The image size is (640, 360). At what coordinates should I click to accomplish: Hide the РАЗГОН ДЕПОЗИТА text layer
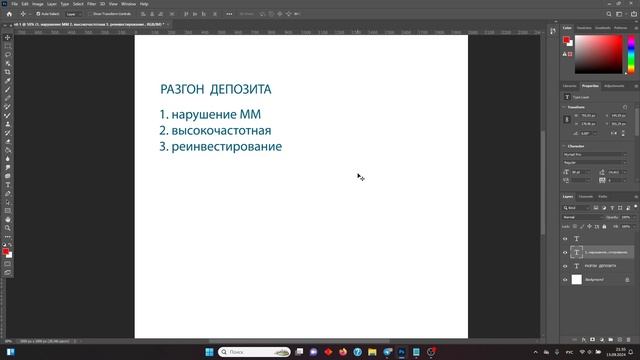pos(565,266)
